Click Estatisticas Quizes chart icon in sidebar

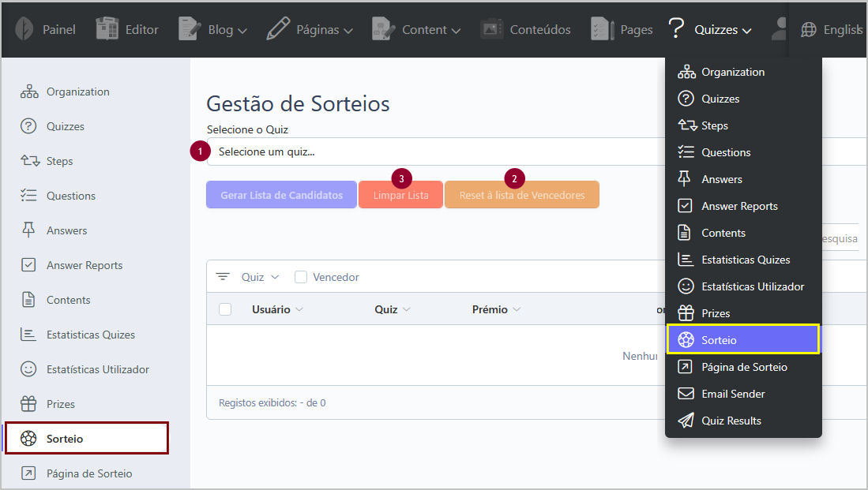[28, 334]
